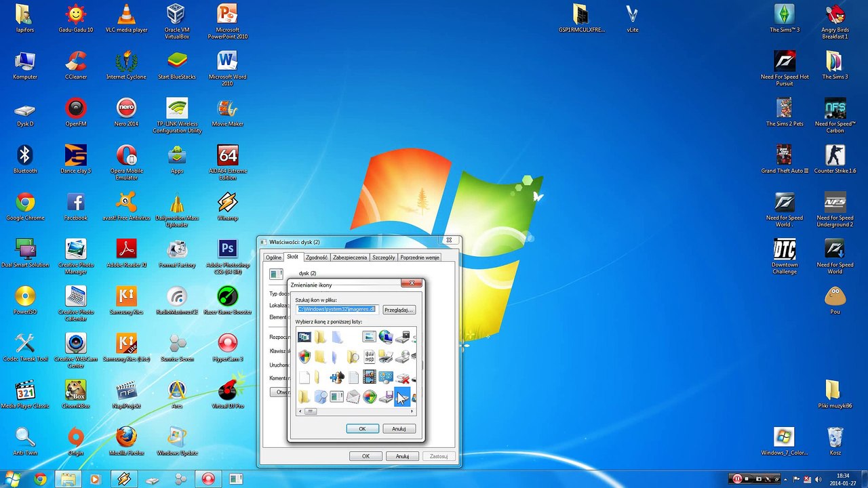Screen dimensions: 868x488
Task: Select the Kosz recycle bin icon
Action: (835, 441)
